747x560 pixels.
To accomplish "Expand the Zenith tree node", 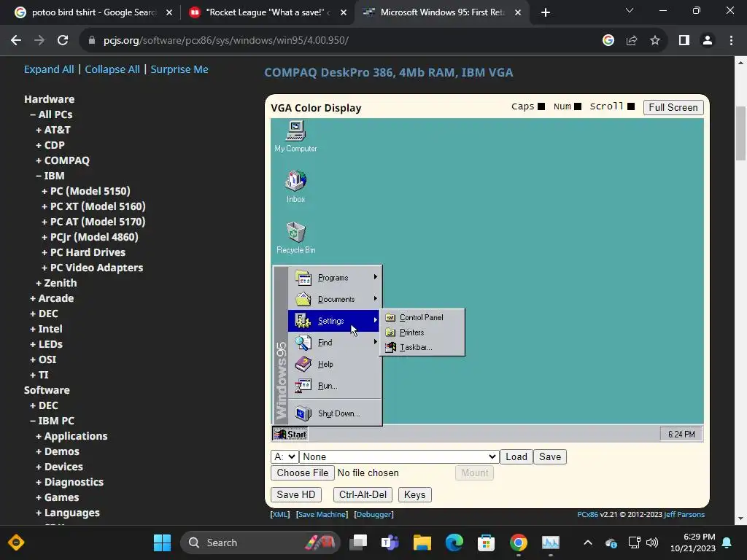I will point(56,283).
